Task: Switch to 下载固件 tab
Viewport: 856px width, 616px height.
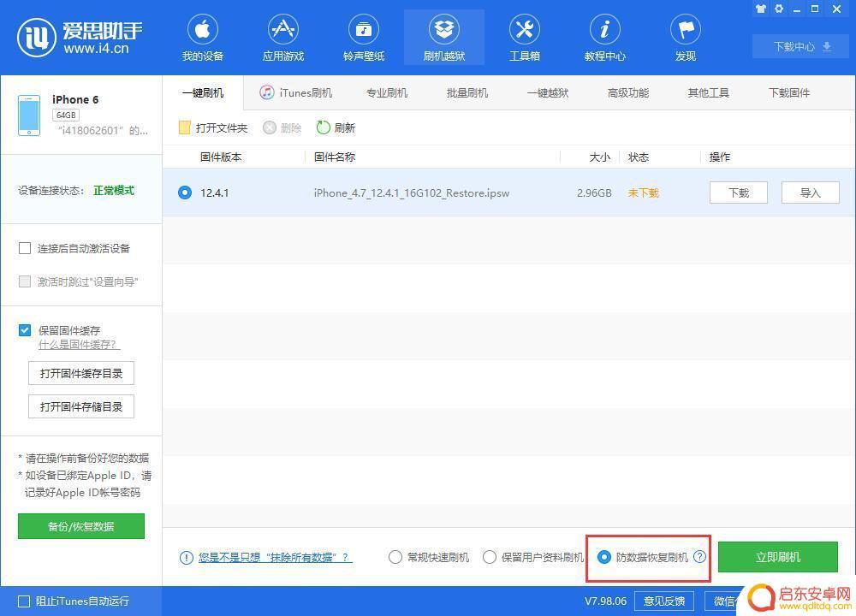Action: point(789,92)
